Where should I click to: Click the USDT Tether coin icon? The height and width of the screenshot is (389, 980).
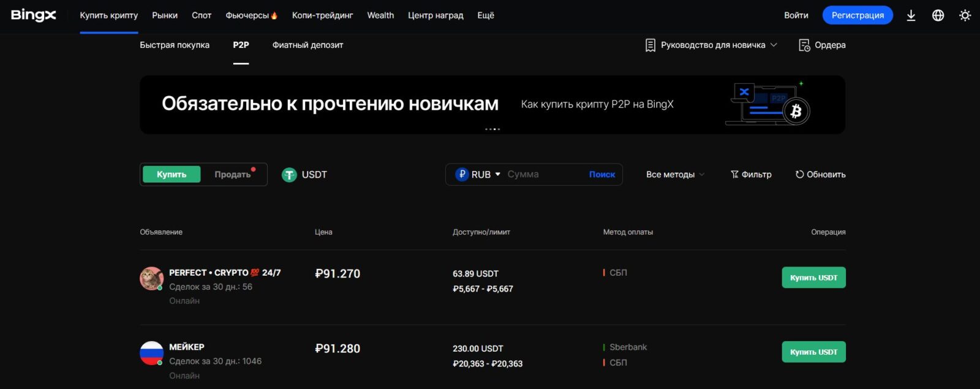[289, 175]
